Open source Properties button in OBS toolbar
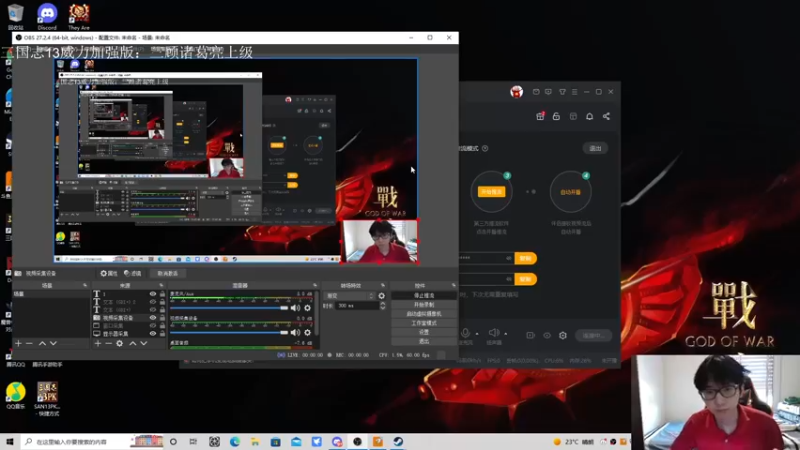This screenshot has width=800, height=450. tap(109, 273)
